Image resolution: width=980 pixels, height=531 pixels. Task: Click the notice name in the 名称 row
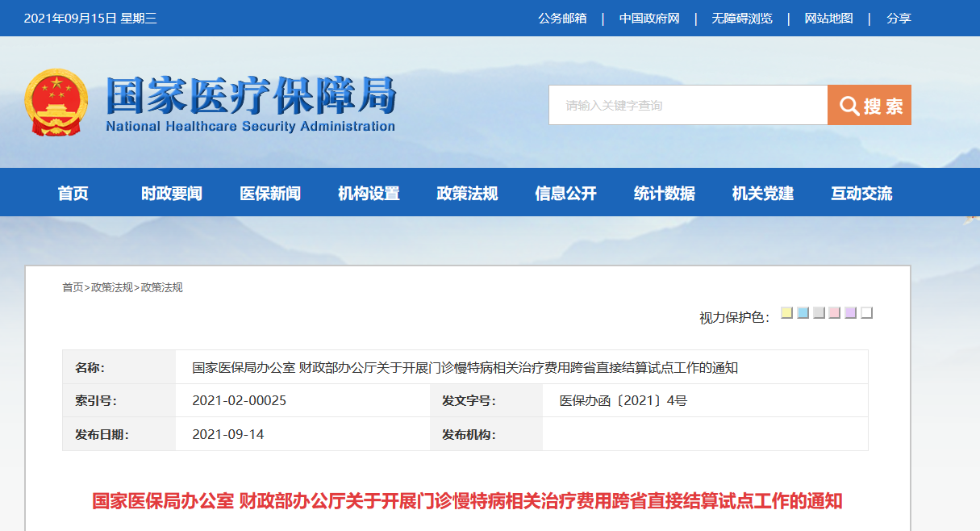pyautogui.click(x=465, y=367)
